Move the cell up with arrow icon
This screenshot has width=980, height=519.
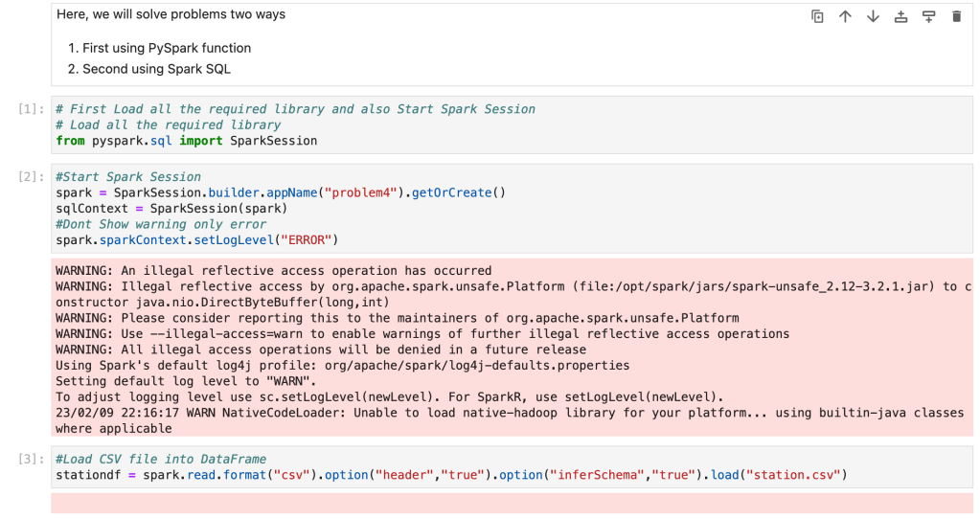pyautogui.click(x=845, y=16)
